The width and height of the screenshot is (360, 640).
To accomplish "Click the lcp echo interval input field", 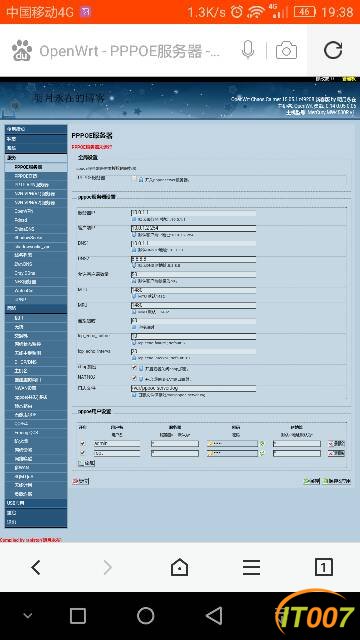I will [193, 352].
